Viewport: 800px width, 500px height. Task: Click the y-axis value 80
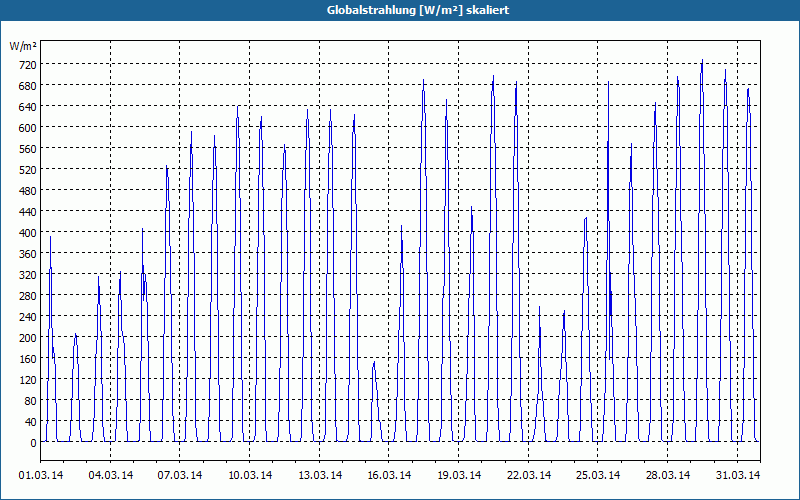[x=31, y=401]
